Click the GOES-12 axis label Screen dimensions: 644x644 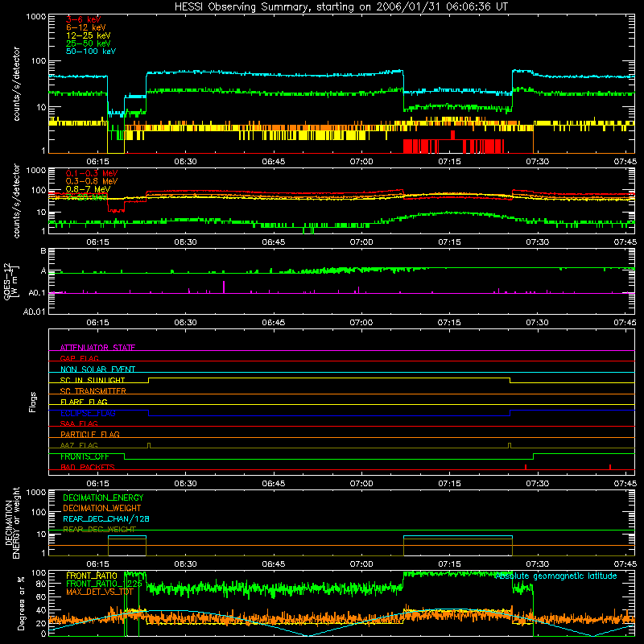[11, 282]
